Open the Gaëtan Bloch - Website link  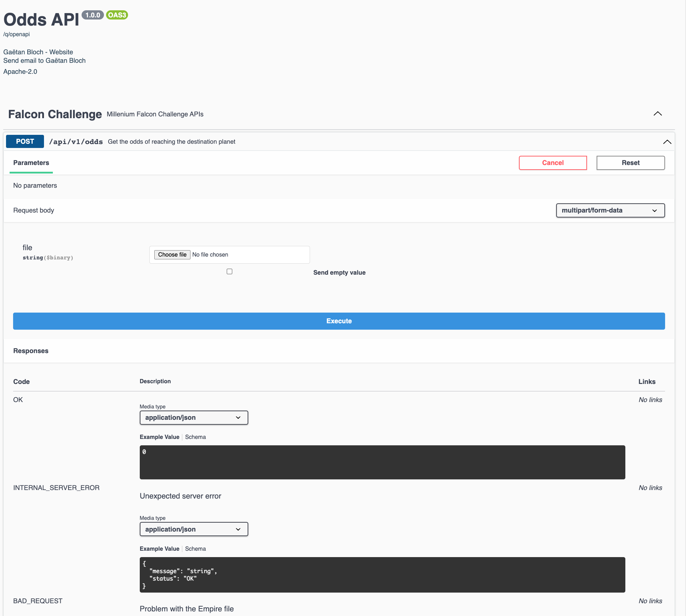[x=38, y=52]
